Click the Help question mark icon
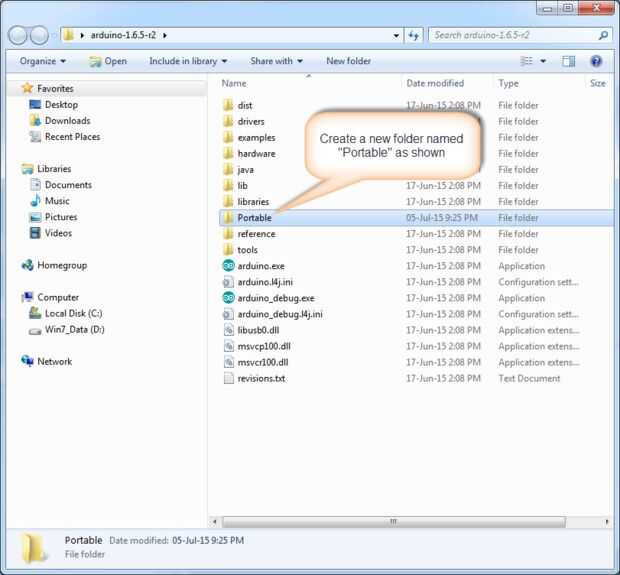 [596, 61]
